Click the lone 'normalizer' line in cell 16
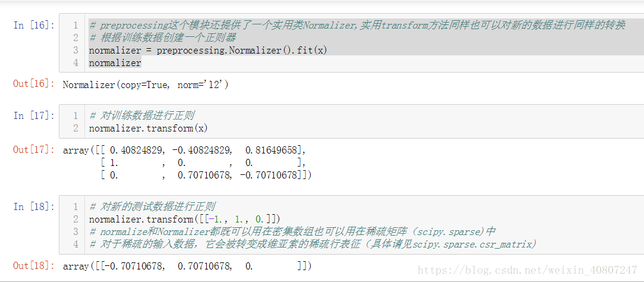Screen dimensions: 644x282 click(x=115, y=63)
